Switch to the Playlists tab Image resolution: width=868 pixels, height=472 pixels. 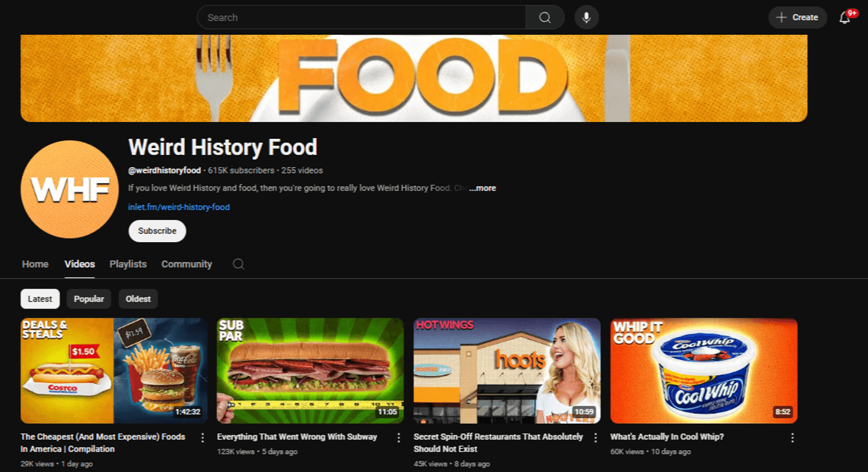coord(128,264)
